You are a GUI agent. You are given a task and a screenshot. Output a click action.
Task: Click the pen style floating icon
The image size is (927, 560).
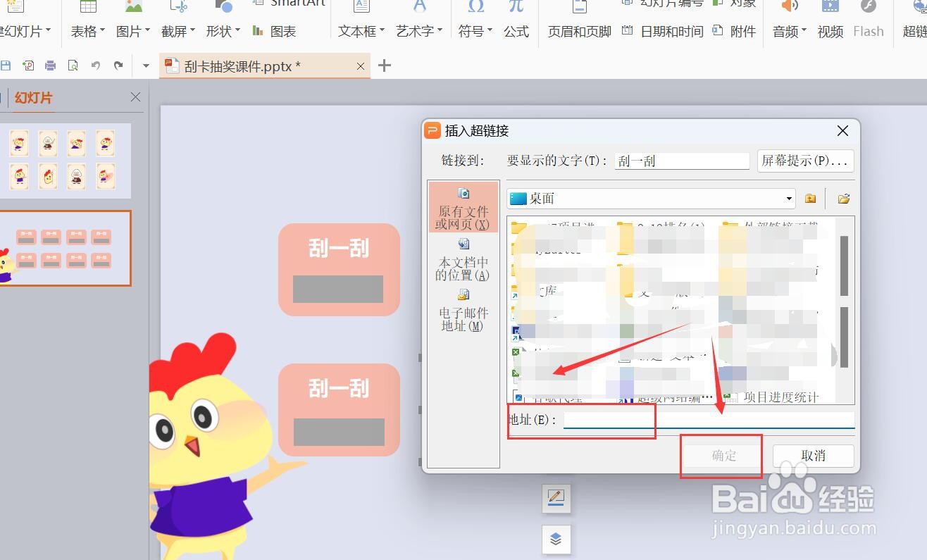pos(556,498)
